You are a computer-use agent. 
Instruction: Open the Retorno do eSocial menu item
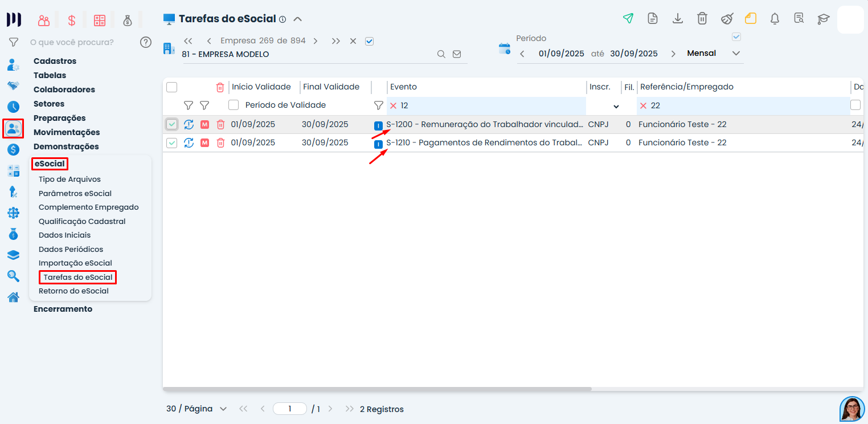point(73,291)
